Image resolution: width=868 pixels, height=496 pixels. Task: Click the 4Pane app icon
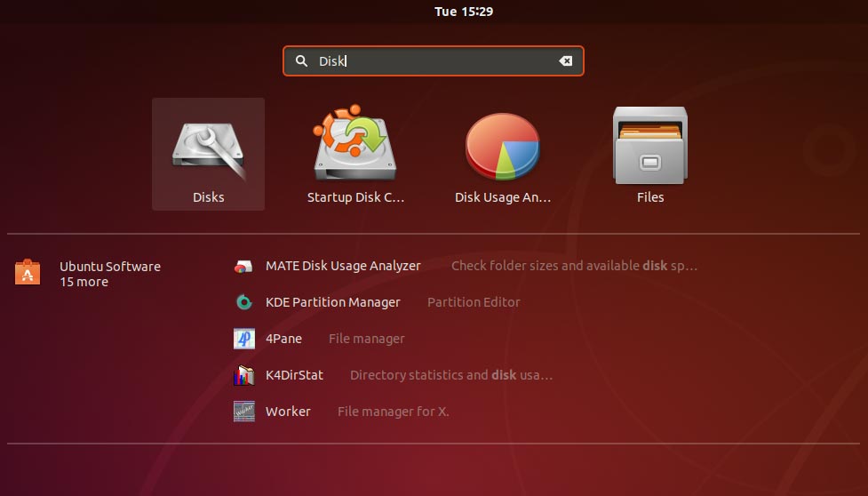tap(244, 339)
